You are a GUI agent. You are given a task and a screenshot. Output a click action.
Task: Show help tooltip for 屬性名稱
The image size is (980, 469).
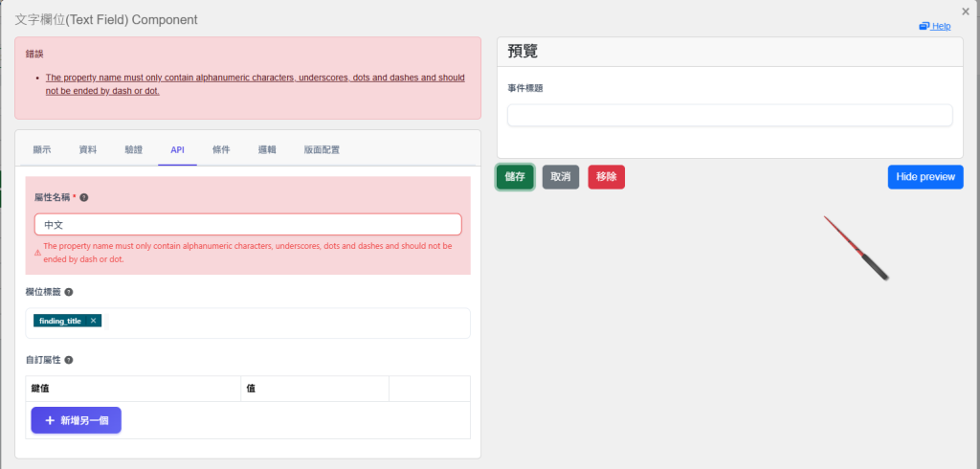[84, 197]
